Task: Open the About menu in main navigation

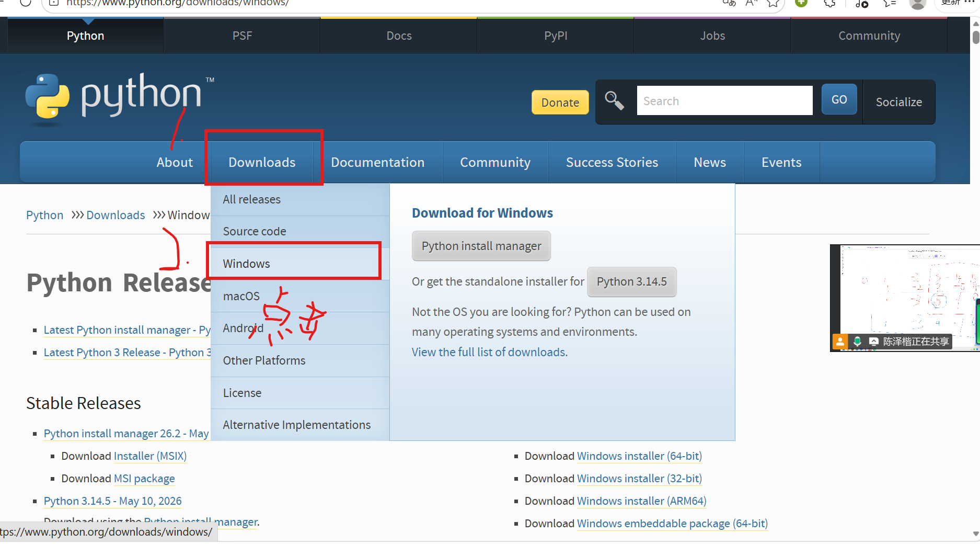Action: point(175,162)
